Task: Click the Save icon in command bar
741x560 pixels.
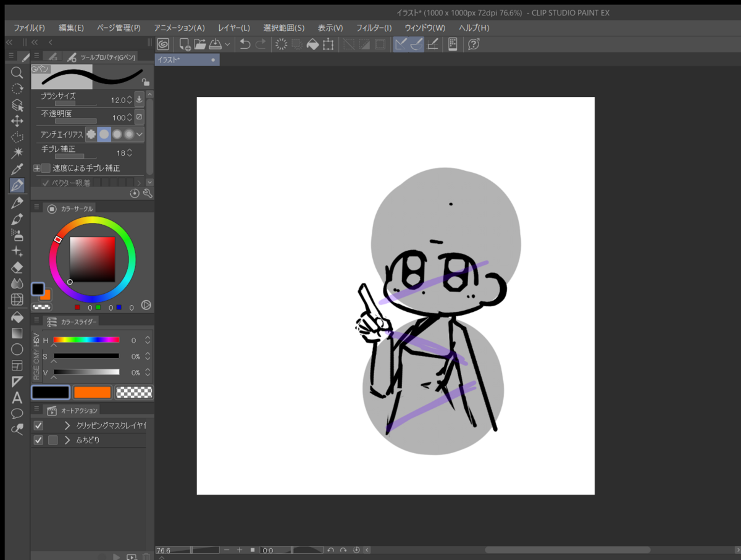Action: click(x=215, y=44)
